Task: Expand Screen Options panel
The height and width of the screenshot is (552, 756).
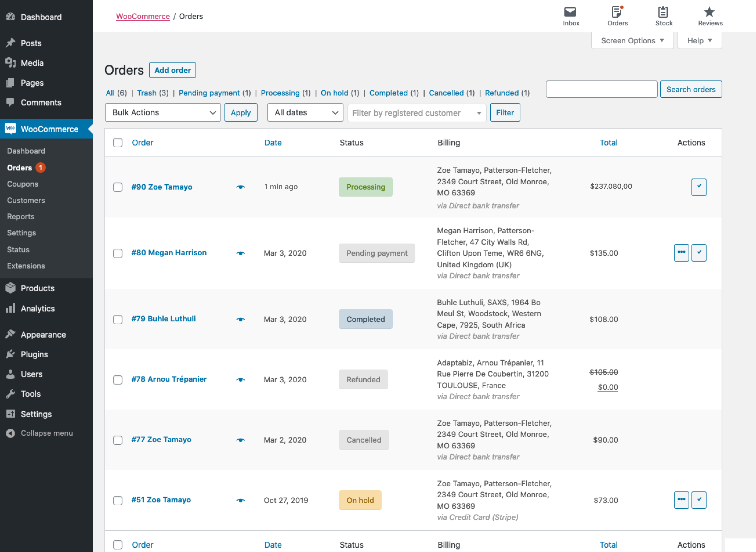Action: click(x=632, y=41)
